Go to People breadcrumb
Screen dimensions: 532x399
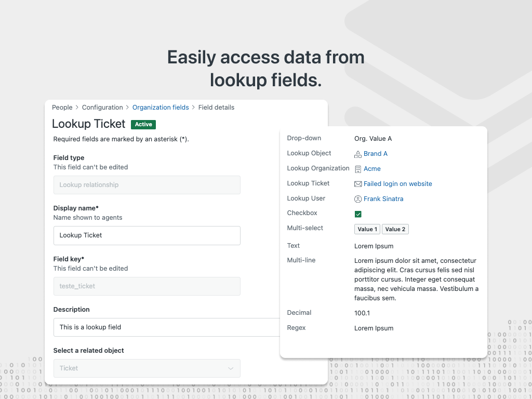click(x=62, y=108)
